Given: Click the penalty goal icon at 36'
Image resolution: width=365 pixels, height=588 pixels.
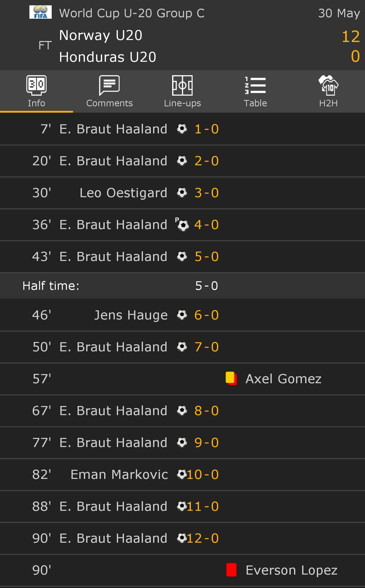Looking at the screenshot, I should point(182,224).
